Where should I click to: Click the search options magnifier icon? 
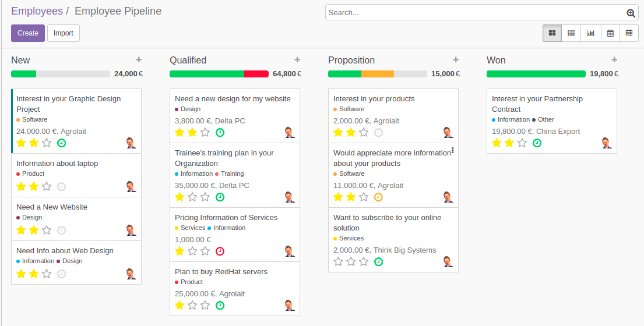(x=631, y=13)
